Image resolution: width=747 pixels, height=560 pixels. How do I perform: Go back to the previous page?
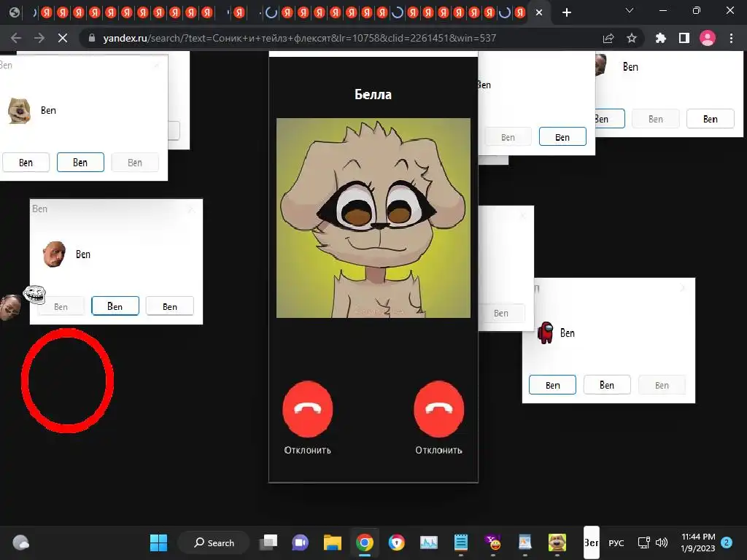16,38
